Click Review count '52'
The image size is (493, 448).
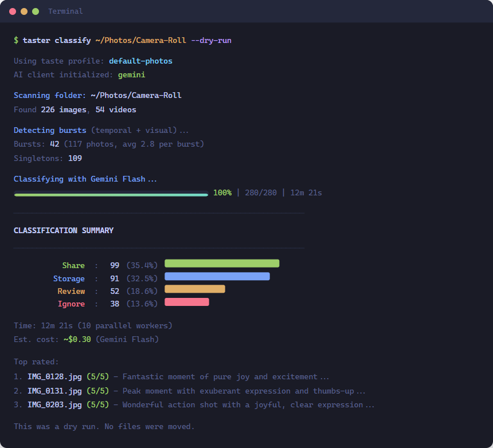point(115,291)
